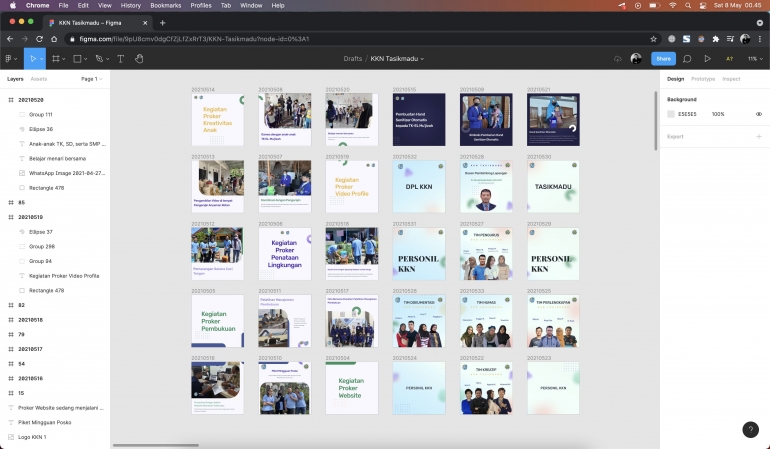The height and width of the screenshot is (449, 770).
Task: Select the DPL KKN frame on canvas
Action: [x=419, y=187]
